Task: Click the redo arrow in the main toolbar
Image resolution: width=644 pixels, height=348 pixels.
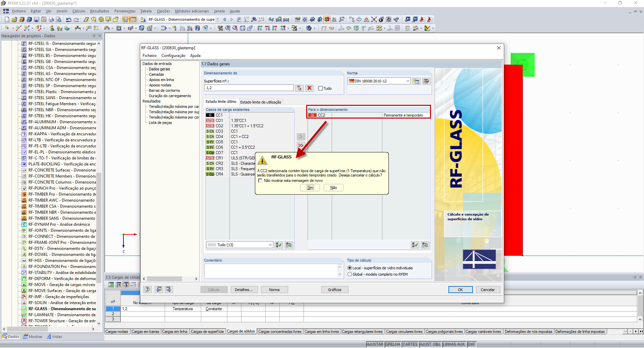Action: [x=76, y=19]
